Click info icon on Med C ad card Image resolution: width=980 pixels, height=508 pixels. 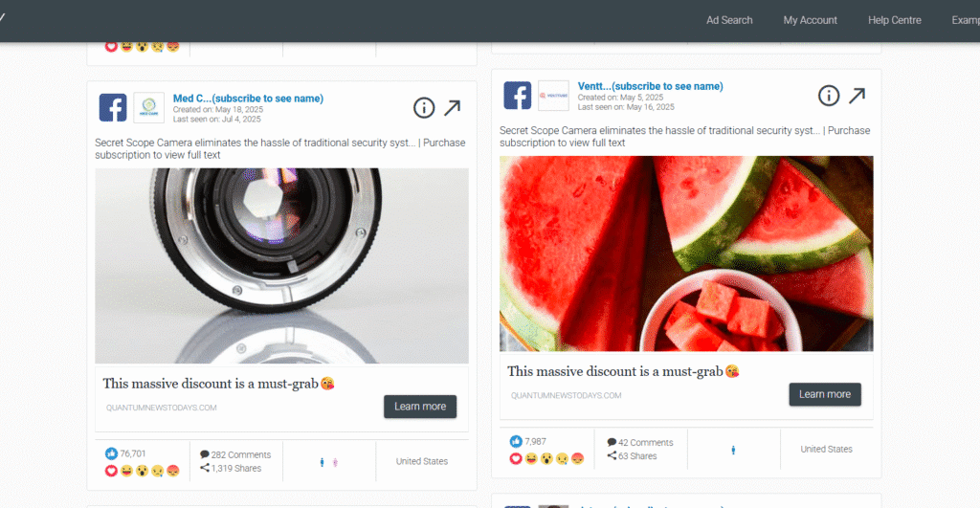[424, 108]
